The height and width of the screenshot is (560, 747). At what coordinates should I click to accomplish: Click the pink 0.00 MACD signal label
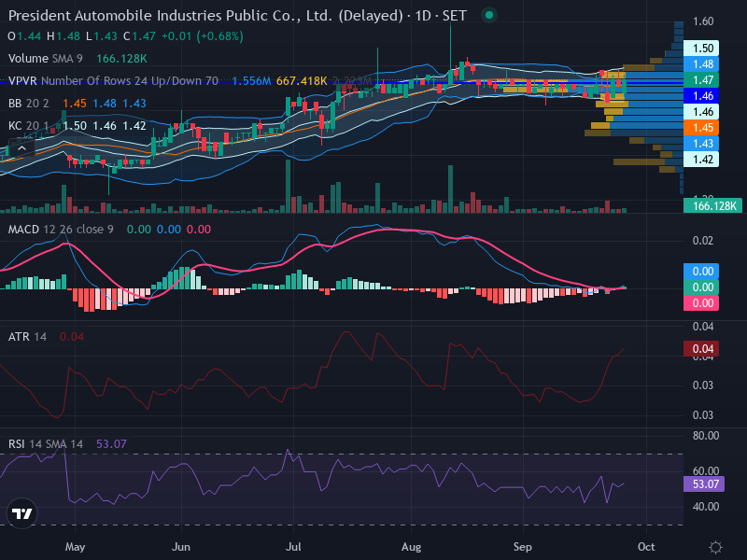(x=701, y=302)
